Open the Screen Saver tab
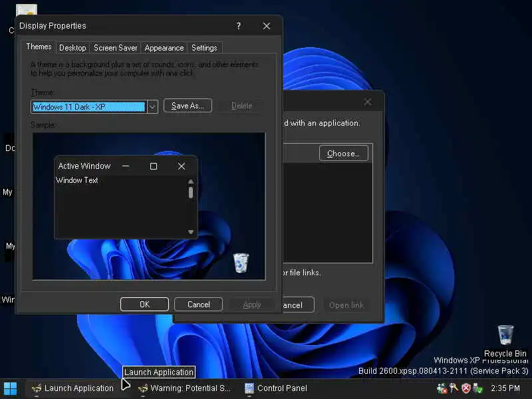532x399 pixels. [115, 48]
